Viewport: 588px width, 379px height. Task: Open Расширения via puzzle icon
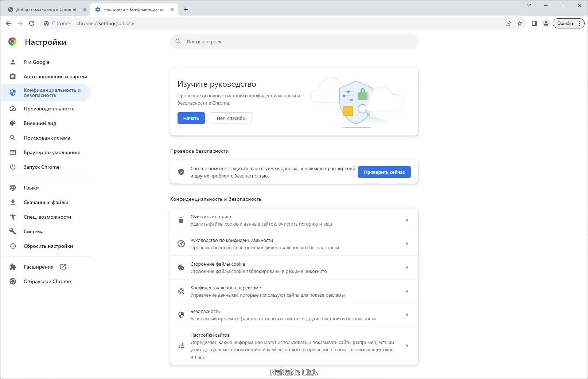(13, 266)
